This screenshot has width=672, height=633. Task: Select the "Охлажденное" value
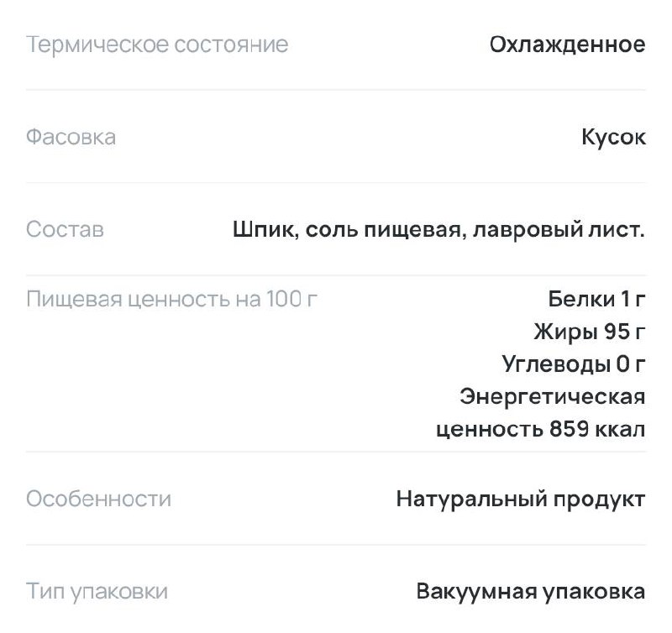coord(568,44)
